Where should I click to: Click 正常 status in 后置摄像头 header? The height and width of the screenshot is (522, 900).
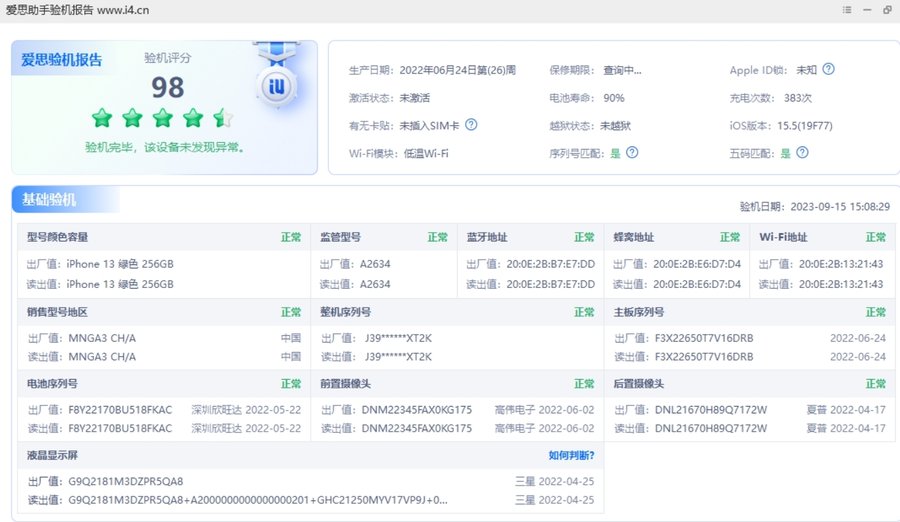876,384
